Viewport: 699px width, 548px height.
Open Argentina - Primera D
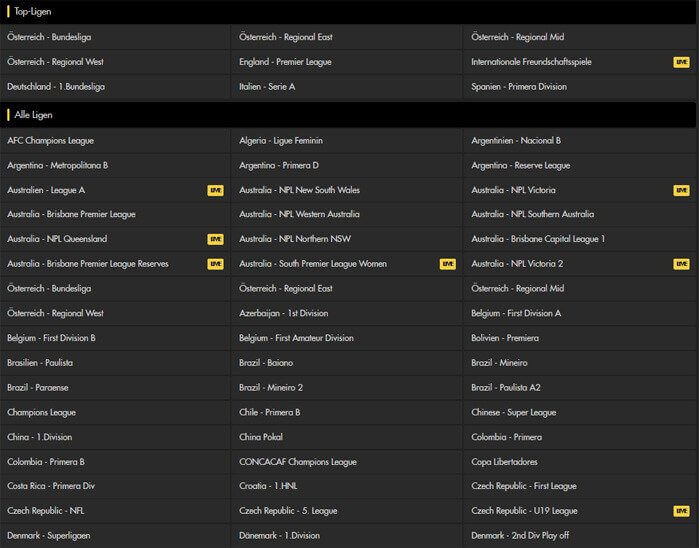click(x=346, y=165)
